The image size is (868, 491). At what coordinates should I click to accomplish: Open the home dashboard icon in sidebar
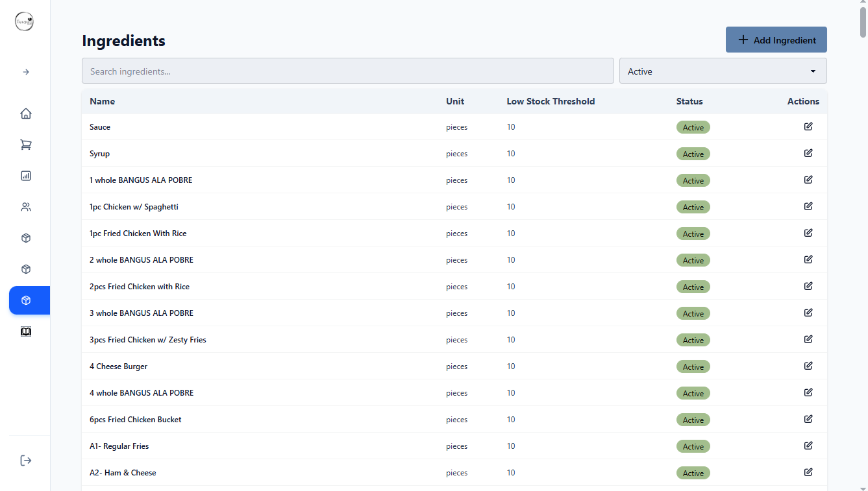coord(26,114)
